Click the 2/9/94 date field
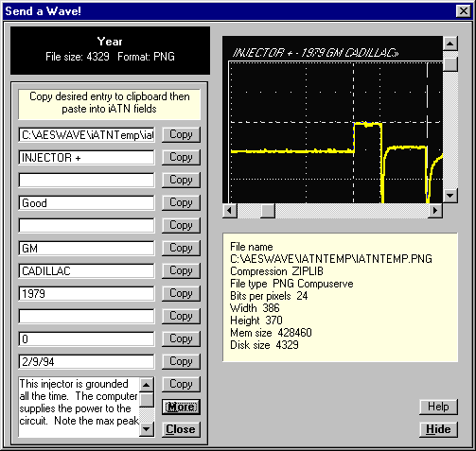The height and width of the screenshot is (451, 476). 87,362
